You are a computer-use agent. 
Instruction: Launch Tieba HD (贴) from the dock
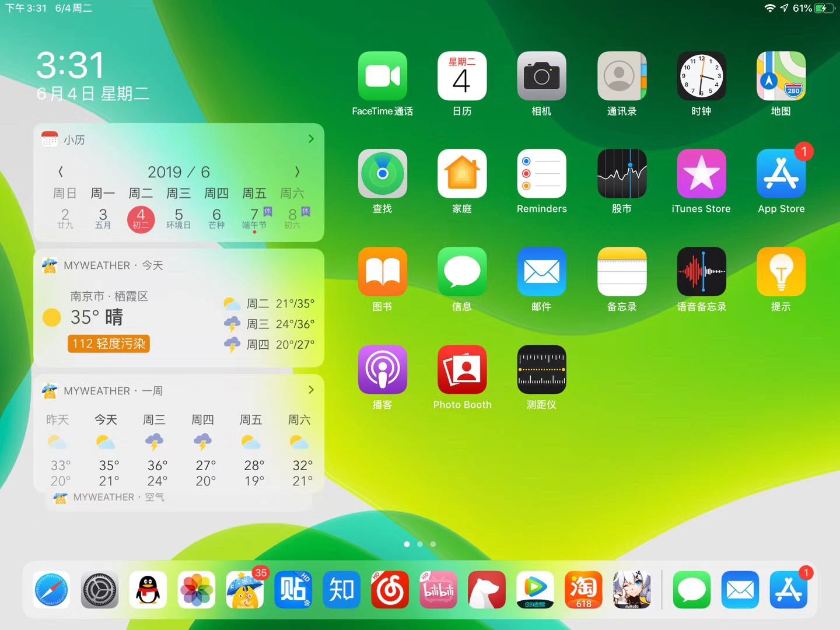(293, 590)
